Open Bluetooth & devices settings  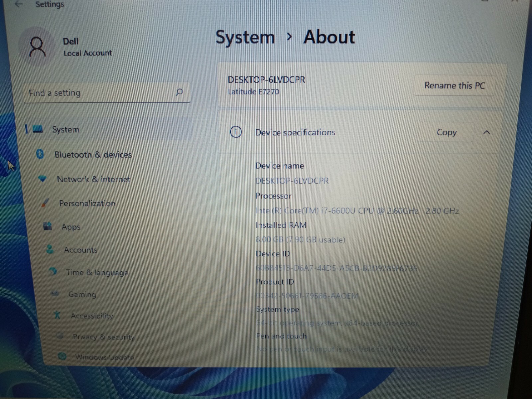(93, 155)
